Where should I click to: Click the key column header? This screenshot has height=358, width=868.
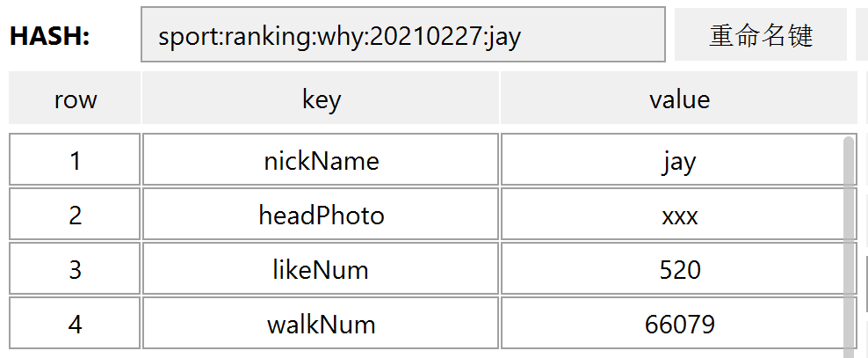[321, 98]
